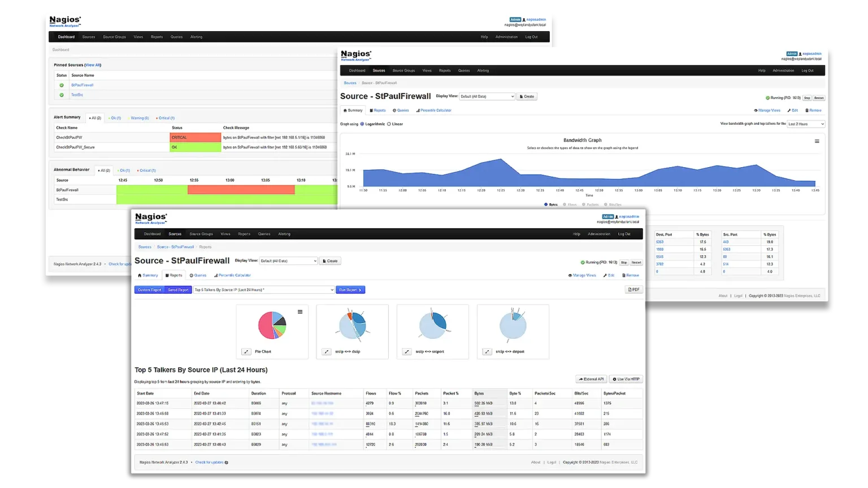Image resolution: width=868 pixels, height=488 pixels.
Task: Click External API button
Action: [x=592, y=379]
